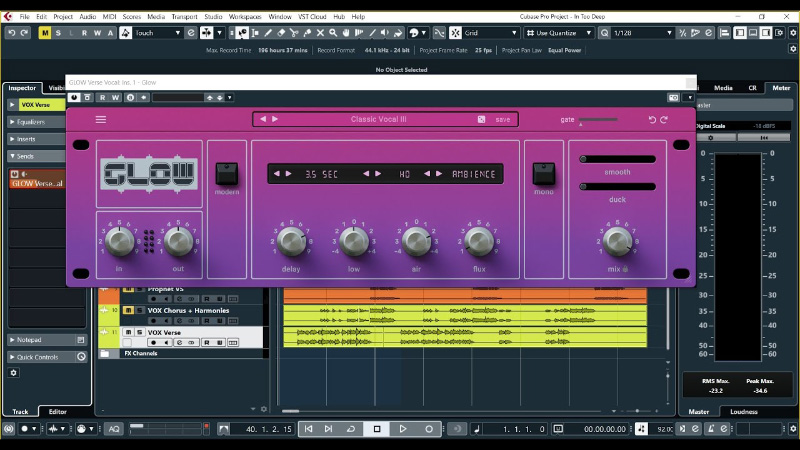The height and width of the screenshot is (450, 800).
Task: Open inspector settings gear icon
Action: pyautogui.click(x=14, y=373)
